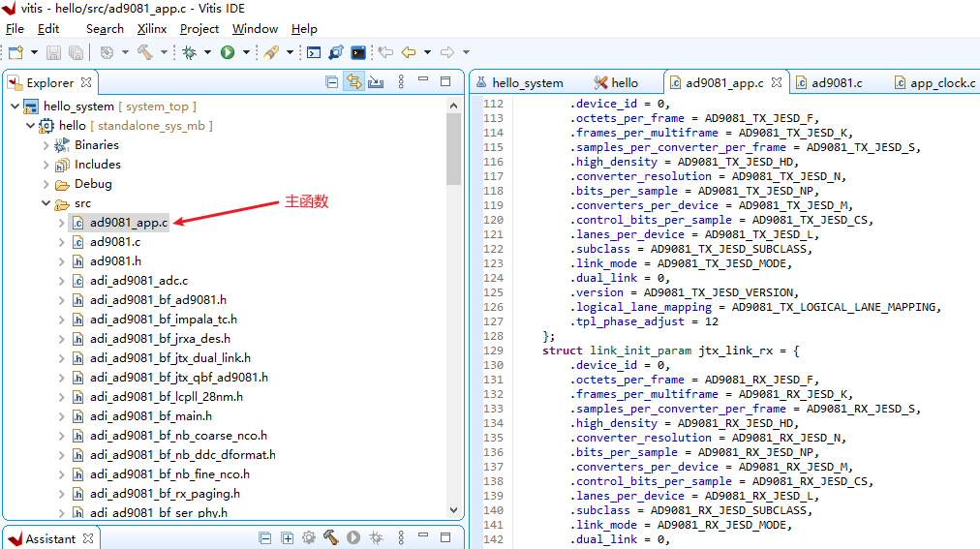The width and height of the screenshot is (980, 549).
Task: Close the ad9081_app.c editor tab
Action: 777,82
